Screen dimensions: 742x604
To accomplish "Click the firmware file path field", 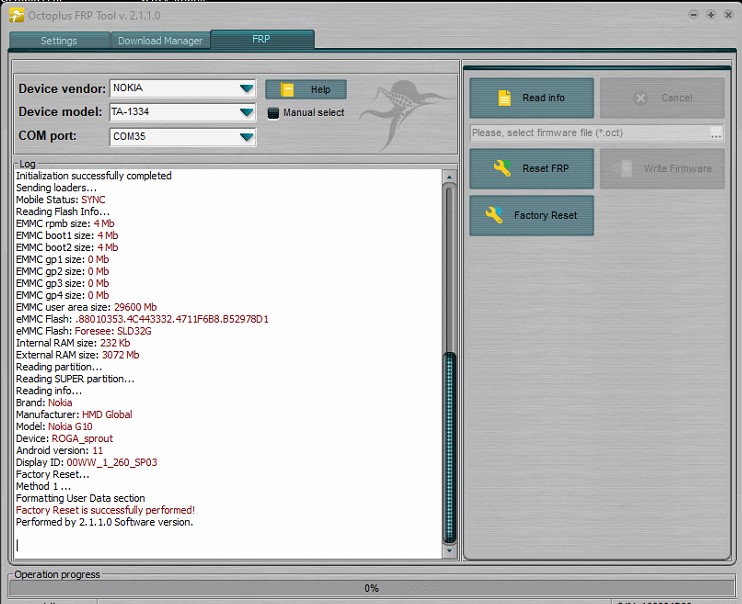I will (590, 133).
